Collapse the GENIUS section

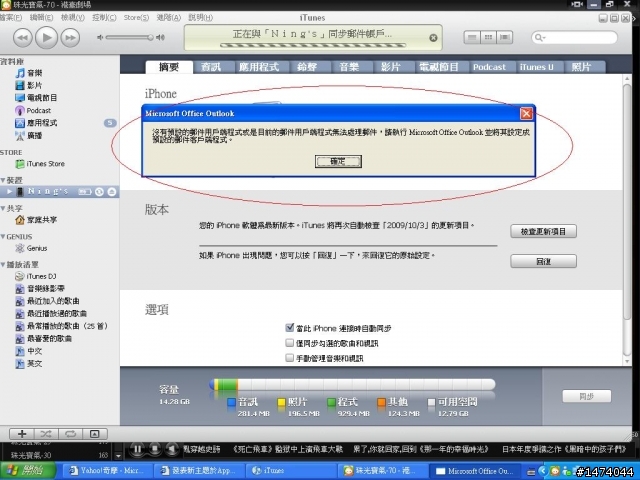click(3, 237)
